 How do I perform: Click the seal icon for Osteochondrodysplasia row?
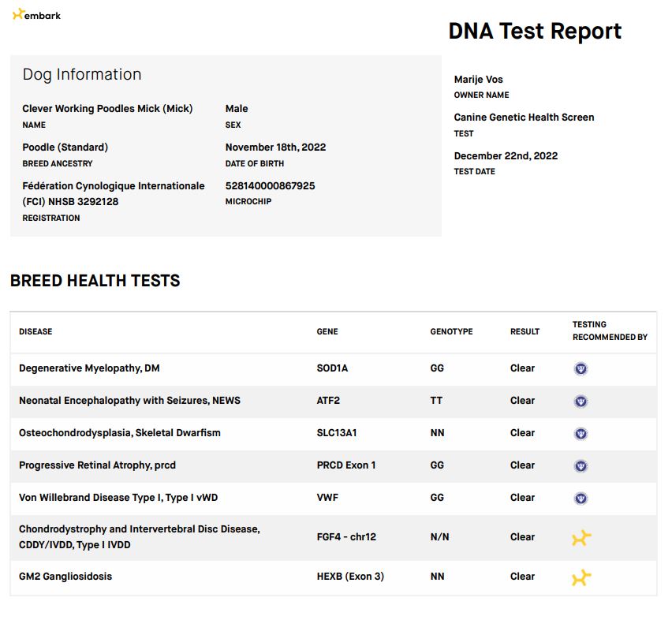pos(581,433)
